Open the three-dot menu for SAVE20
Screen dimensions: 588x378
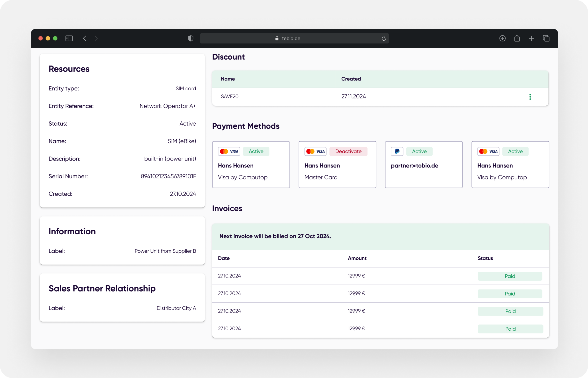(530, 97)
